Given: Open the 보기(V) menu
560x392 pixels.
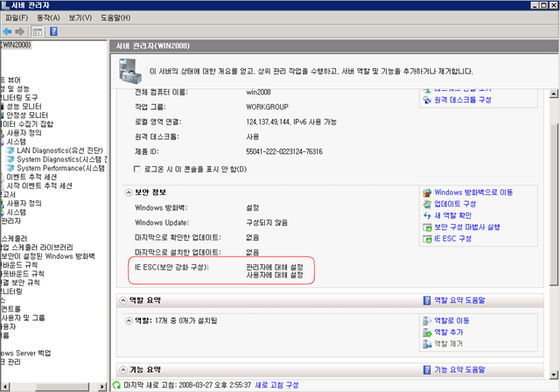Looking at the screenshot, I should pyautogui.click(x=80, y=17).
